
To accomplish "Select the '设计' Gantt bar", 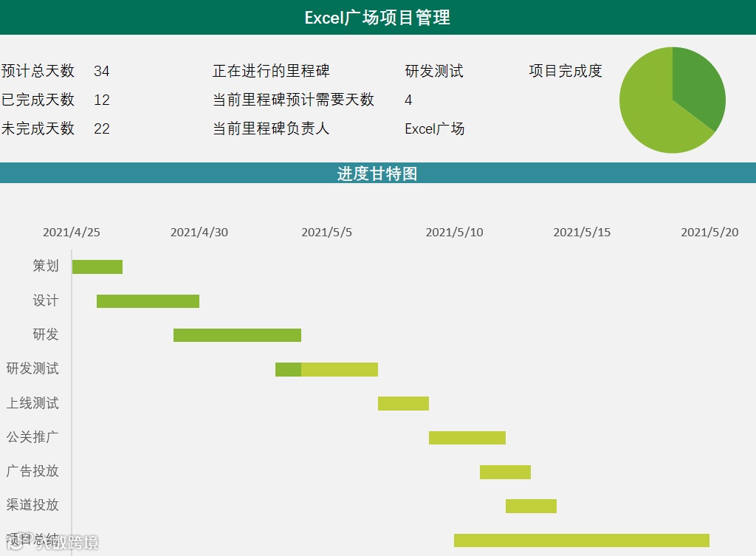I will 148,301.
